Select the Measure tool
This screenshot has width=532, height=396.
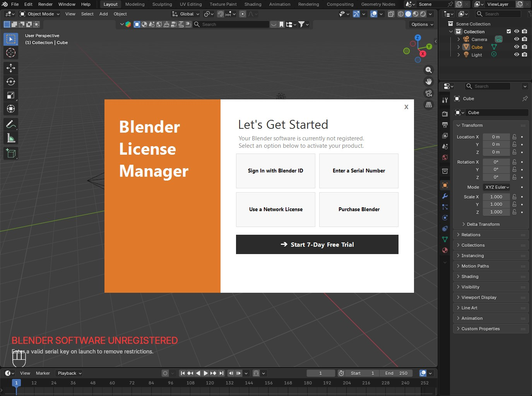pyautogui.click(x=11, y=138)
